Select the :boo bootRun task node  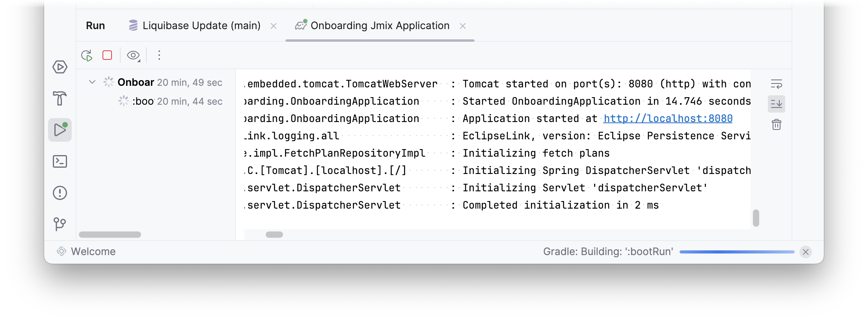[143, 101]
